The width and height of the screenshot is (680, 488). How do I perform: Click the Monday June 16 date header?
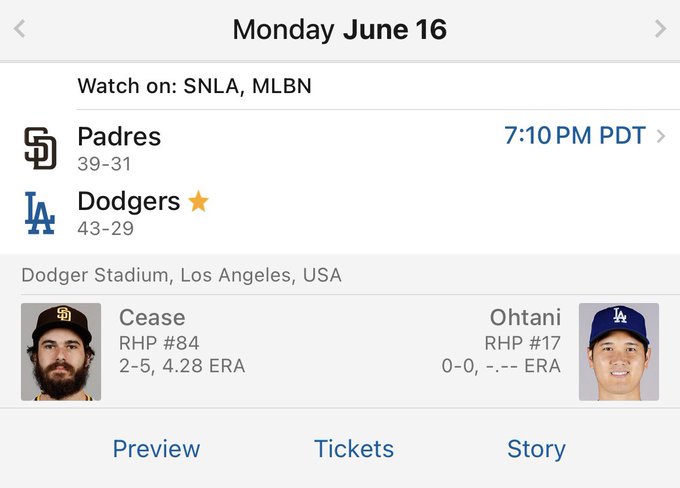(x=339, y=30)
